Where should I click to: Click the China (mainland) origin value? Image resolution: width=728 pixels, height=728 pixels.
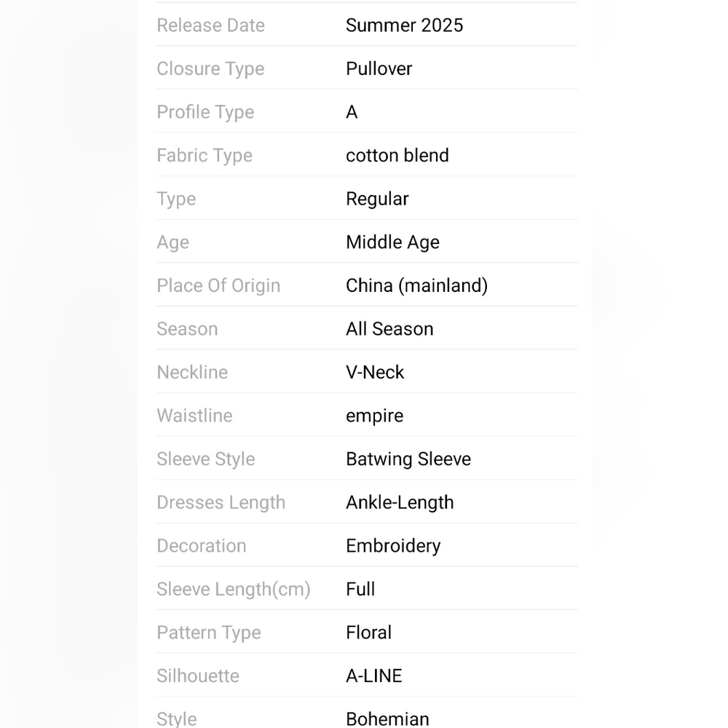(x=417, y=285)
